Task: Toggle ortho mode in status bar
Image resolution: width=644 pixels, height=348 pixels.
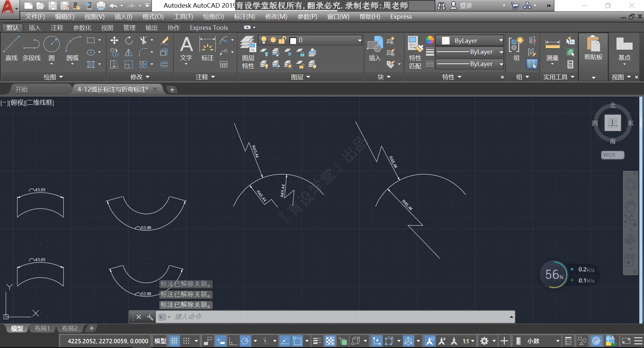Action: click(233, 341)
